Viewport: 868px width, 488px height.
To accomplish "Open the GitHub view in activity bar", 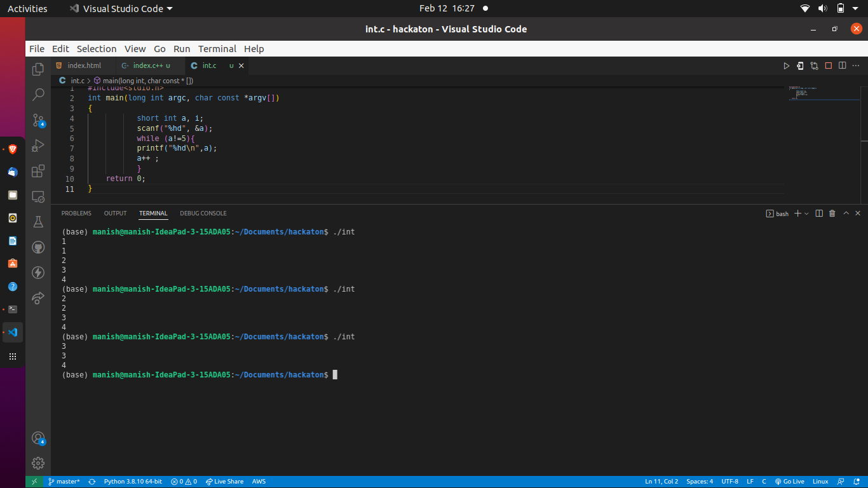I will tap(38, 247).
